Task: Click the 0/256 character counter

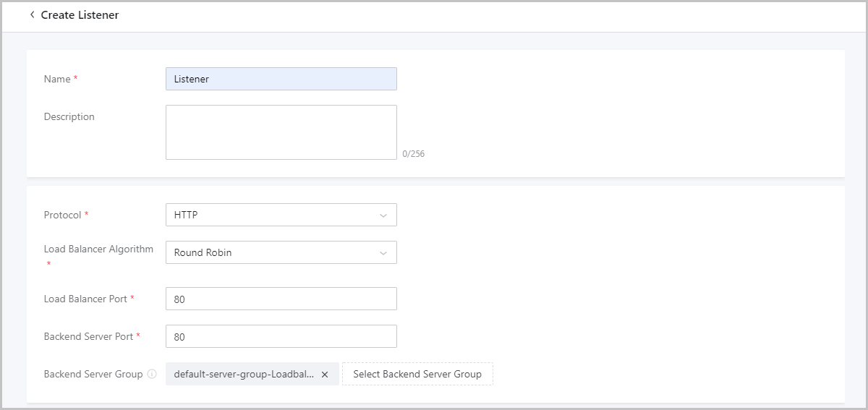Action: tap(414, 154)
